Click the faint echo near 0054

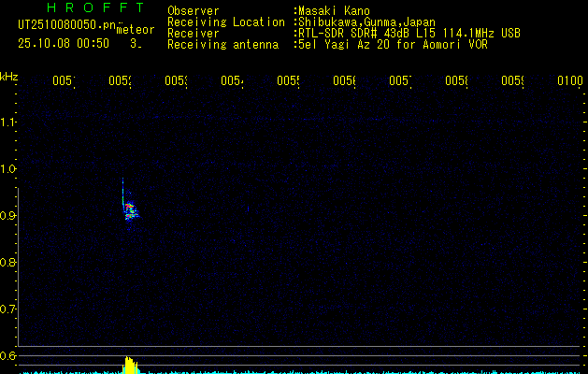248,209
